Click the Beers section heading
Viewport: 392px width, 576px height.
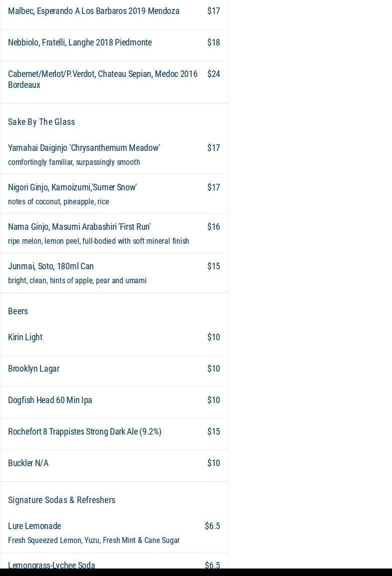point(18,311)
